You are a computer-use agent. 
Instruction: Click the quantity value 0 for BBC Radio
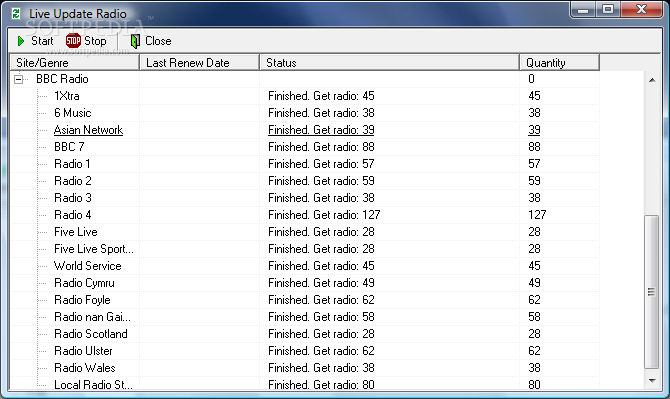coord(531,79)
